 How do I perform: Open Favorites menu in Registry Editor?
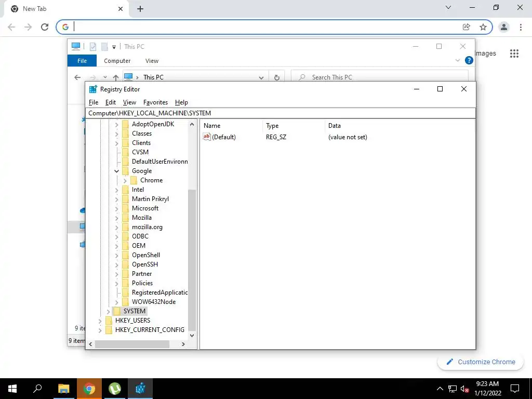(x=155, y=102)
